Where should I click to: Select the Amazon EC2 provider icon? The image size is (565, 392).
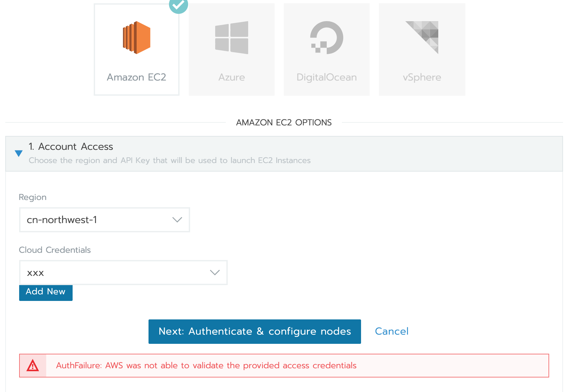click(x=136, y=37)
